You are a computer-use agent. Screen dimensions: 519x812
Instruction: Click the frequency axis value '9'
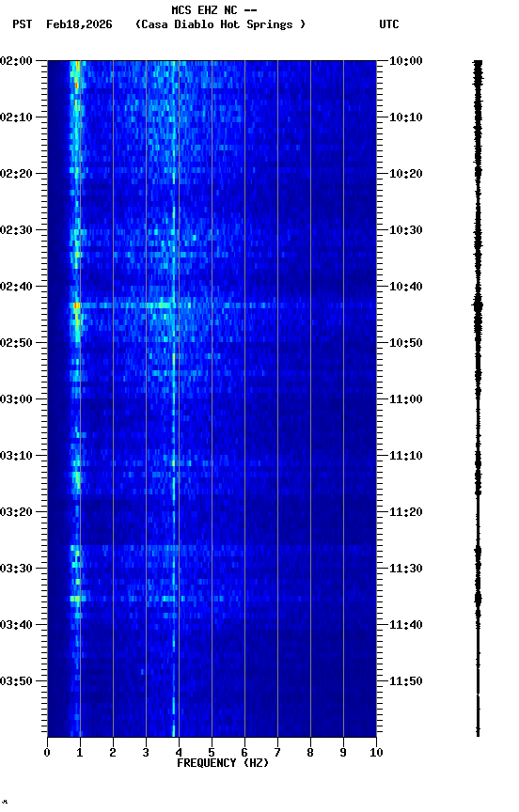click(x=343, y=753)
